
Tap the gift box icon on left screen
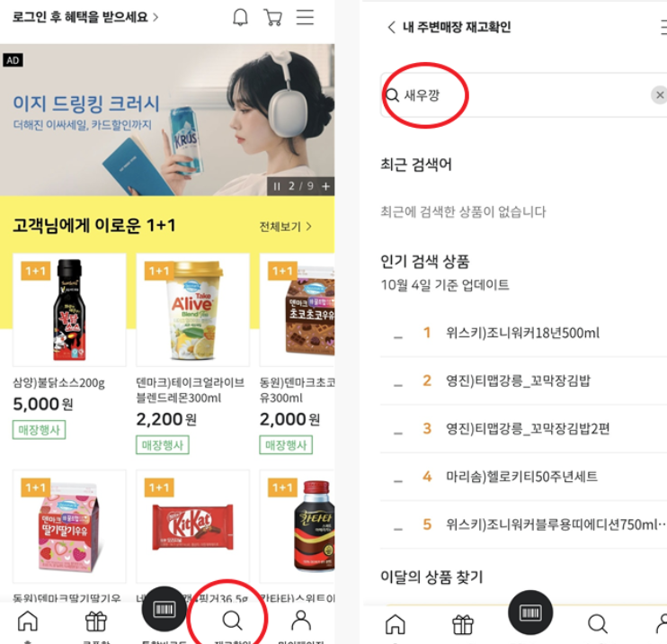click(x=95, y=622)
